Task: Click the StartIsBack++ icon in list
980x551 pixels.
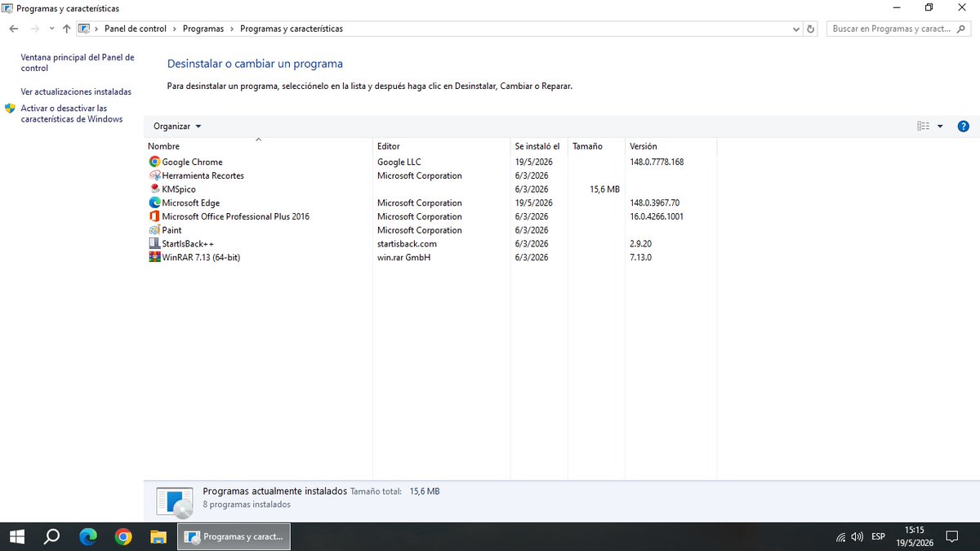Action: 155,243
